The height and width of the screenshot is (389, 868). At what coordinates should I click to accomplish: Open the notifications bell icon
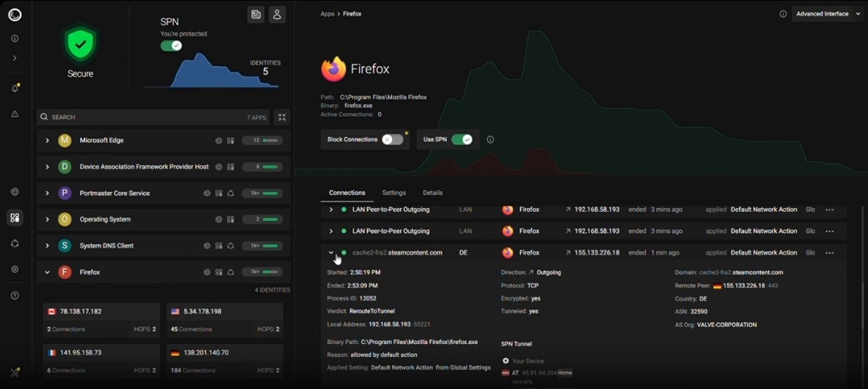coord(15,88)
